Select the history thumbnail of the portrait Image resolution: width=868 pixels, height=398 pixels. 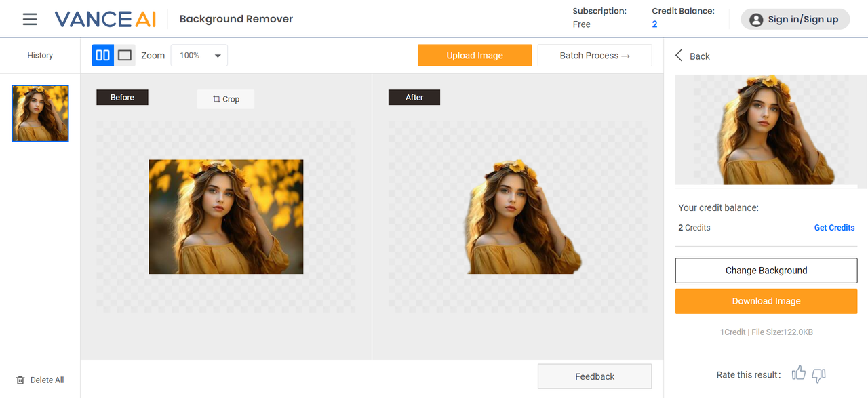click(41, 113)
